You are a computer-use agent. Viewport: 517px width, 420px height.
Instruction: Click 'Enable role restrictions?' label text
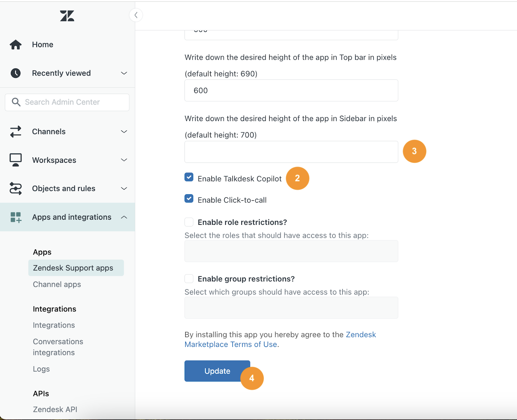(x=242, y=222)
